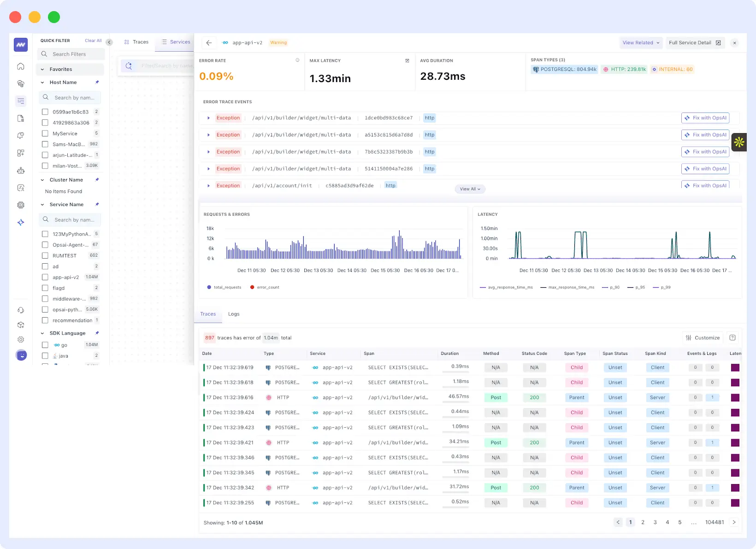The height and width of the screenshot is (549, 756).
Task: Open the Traces tab at the top
Action: point(140,41)
